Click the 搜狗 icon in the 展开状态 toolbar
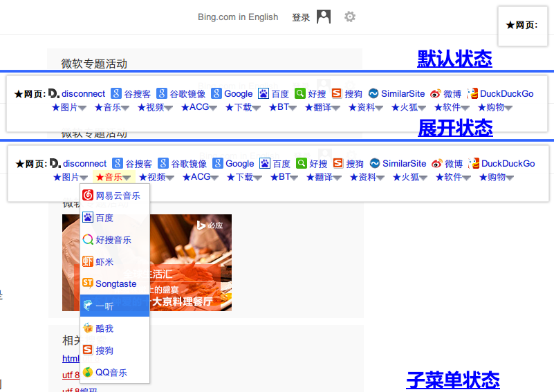 (x=337, y=93)
